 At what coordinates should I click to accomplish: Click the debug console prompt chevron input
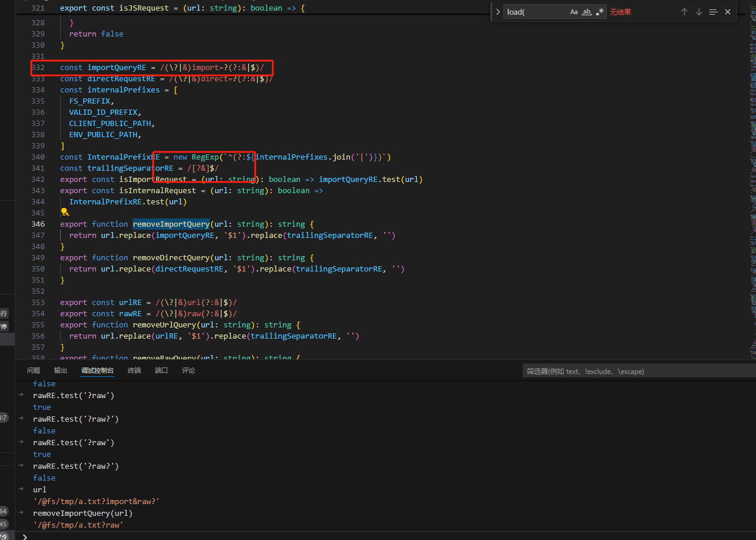click(x=24, y=536)
